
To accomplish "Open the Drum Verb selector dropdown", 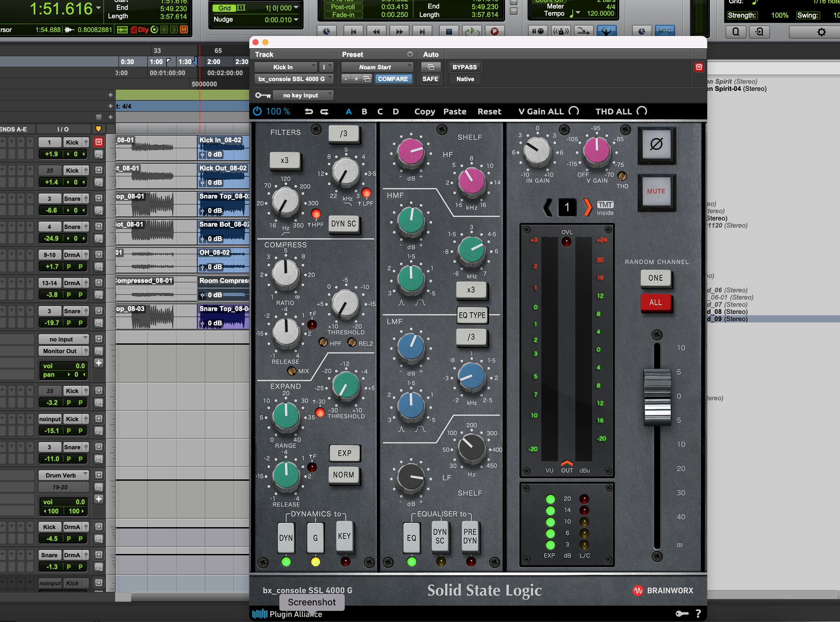I will [64, 475].
